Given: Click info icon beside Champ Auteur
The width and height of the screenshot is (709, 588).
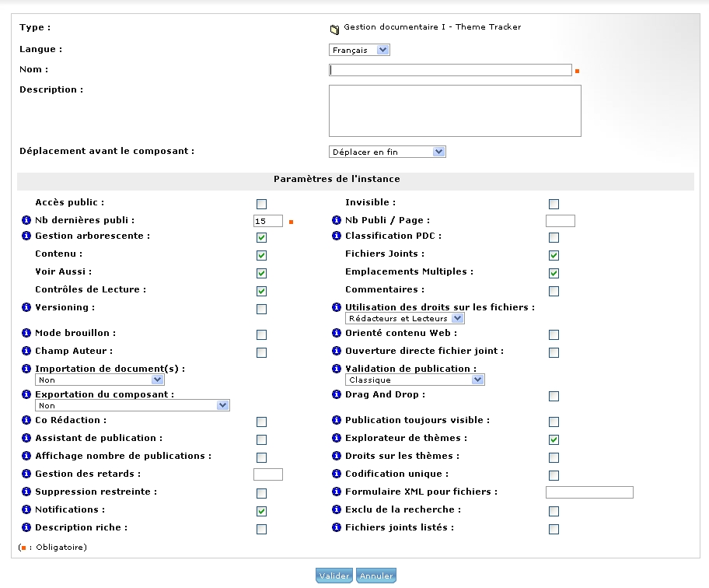Looking at the screenshot, I should point(26,351).
